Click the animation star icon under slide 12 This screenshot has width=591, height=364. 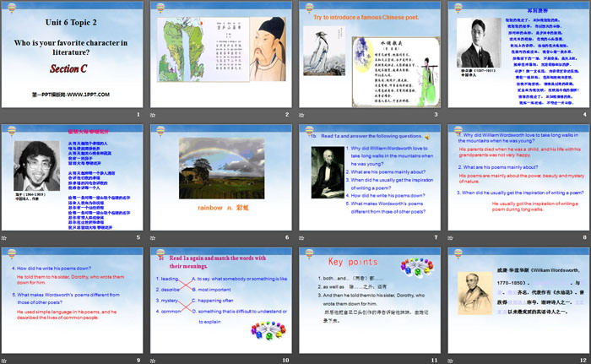[450, 361]
